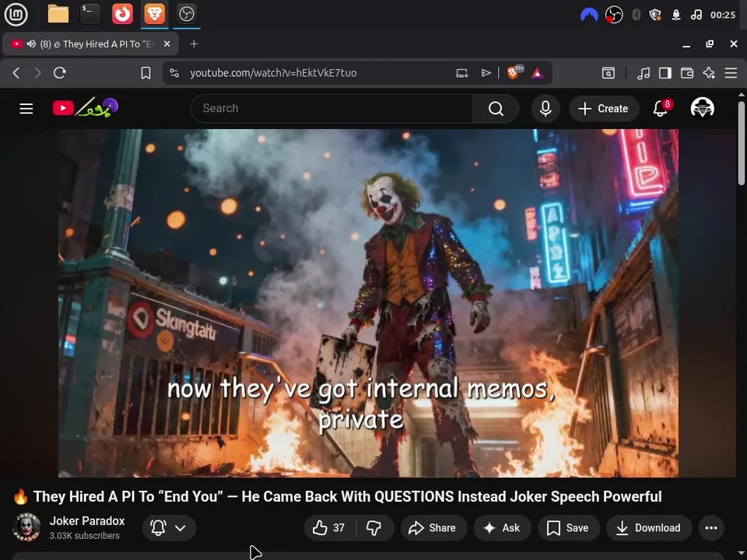
Task: Open the Bluetooth tray icon
Action: [636, 15]
